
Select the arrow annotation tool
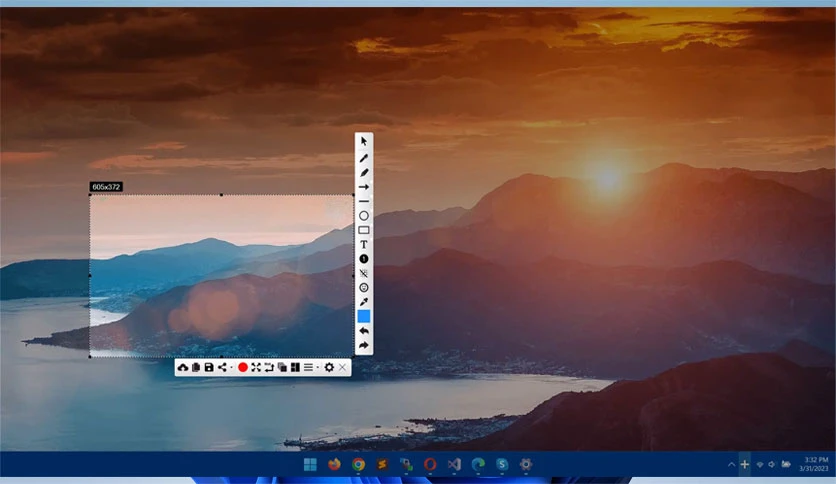pos(364,187)
